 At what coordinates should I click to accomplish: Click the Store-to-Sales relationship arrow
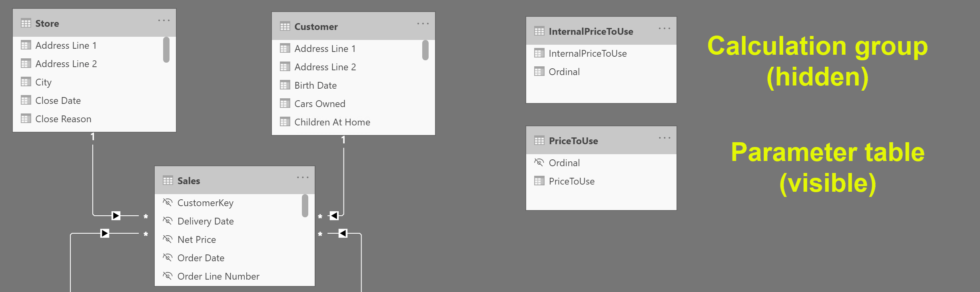coord(116,216)
